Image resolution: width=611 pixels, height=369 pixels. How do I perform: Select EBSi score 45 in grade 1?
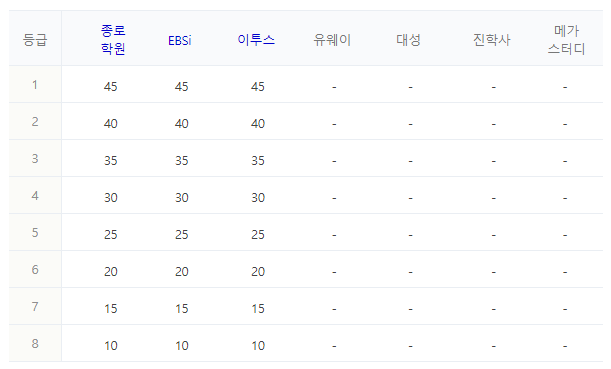[x=182, y=87]
